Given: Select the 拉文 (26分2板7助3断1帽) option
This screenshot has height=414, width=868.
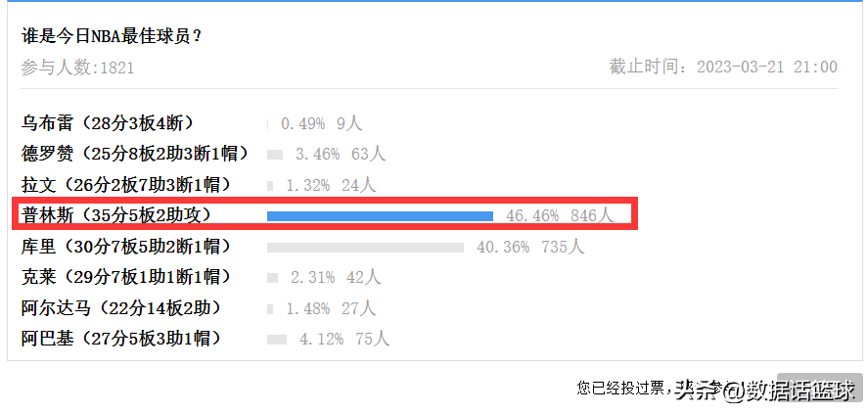Looking at the screenshot, I should point(126,184).
